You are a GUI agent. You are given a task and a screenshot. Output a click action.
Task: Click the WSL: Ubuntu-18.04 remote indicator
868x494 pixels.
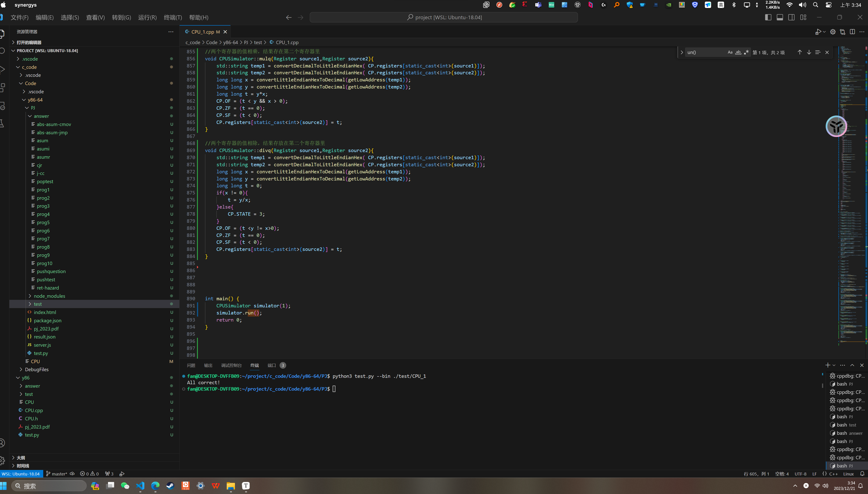(x=21, y=473)
